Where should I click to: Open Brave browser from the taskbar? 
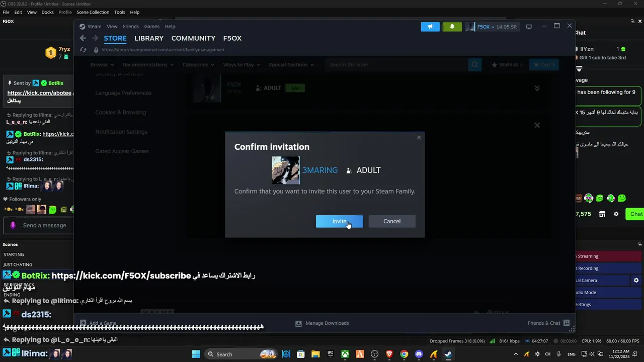pos(389,354)
